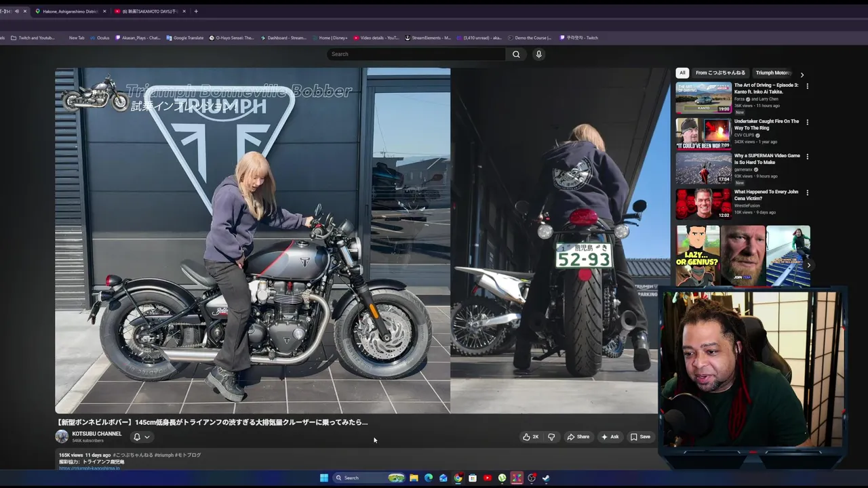Open StreamElements bookmark
This screenshot has height=488, width=868.
[x=427, y=38]
